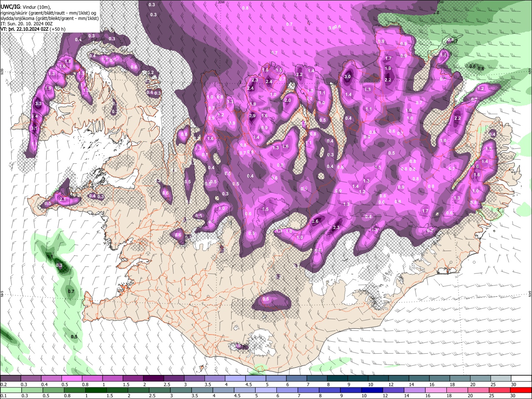Click the '2.3' value beside the 2.6 maximum
The width and height of the screenshot is (532, 399).
336,227
